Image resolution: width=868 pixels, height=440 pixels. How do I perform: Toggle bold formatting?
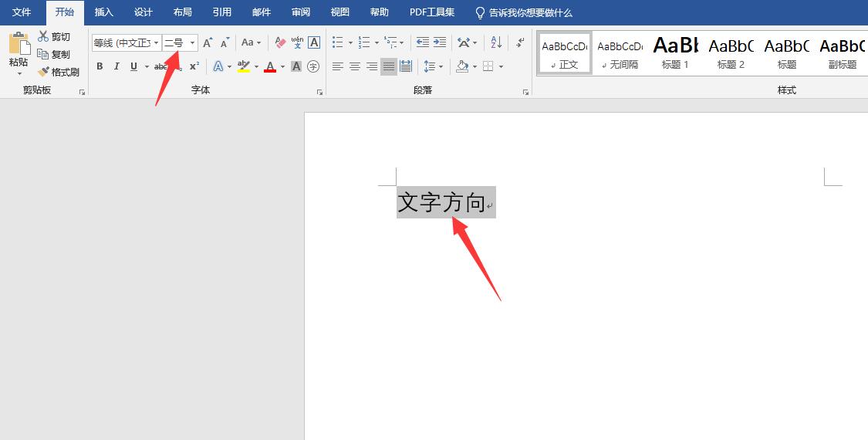click(x=100, y=66)
